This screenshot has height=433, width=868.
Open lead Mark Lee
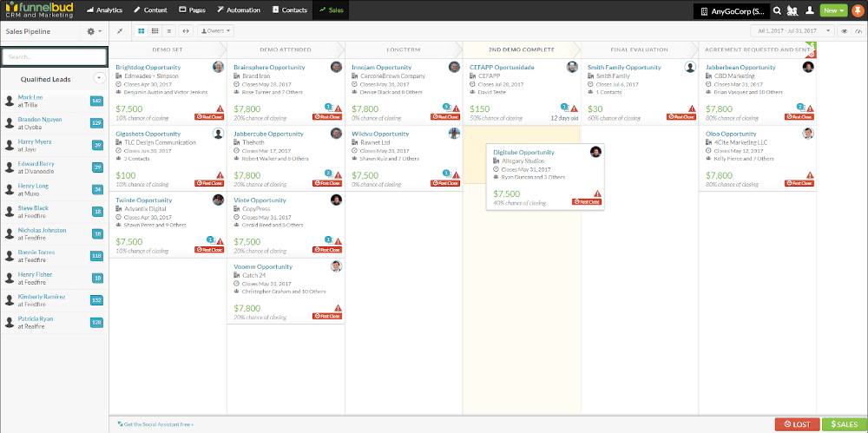tap(30, 97)
